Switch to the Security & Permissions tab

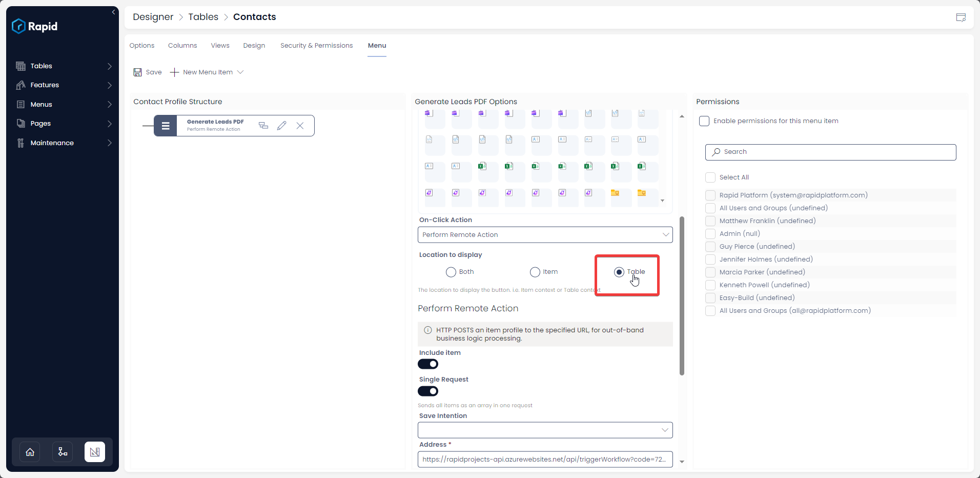coord(316,45)
